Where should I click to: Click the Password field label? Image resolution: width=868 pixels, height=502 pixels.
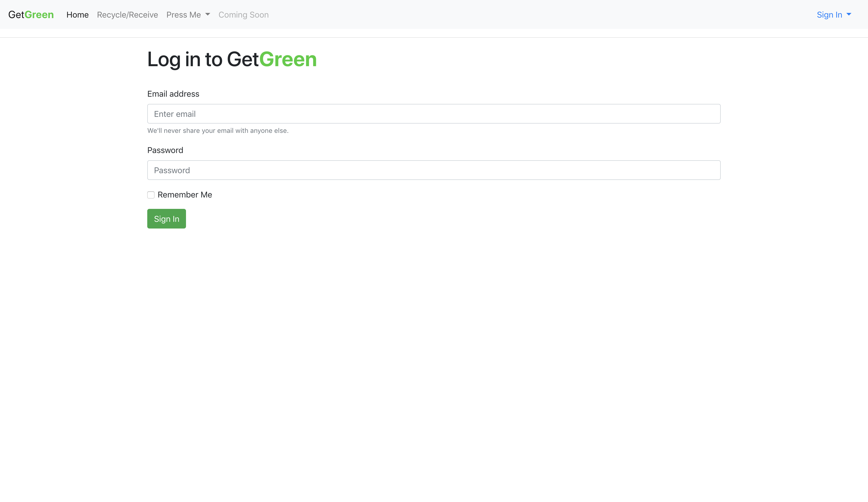click(165, 150)
